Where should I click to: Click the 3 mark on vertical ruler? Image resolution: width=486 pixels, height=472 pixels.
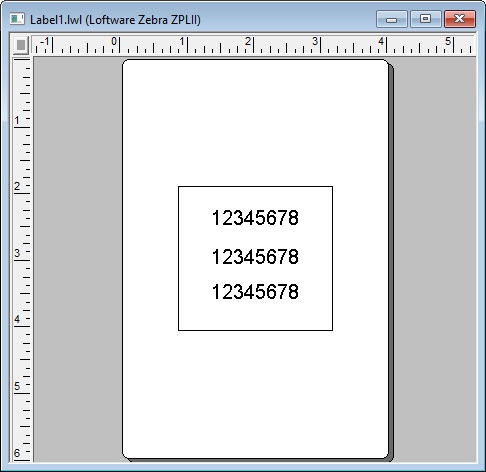pyautogui.click(x=17, y=253)
